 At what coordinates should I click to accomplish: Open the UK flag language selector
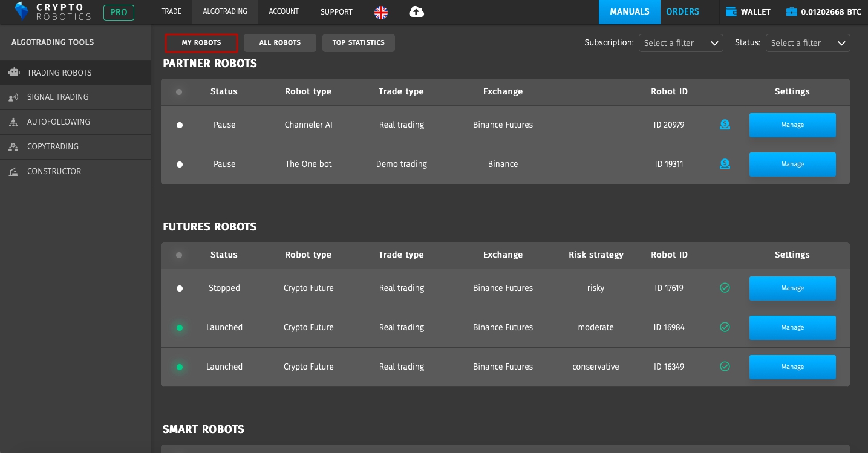tap(381, 12)
